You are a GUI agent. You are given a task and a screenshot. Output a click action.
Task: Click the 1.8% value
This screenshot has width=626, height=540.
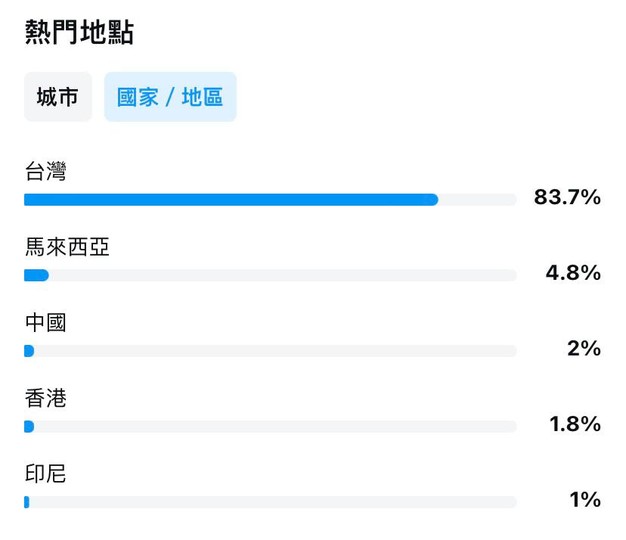pyautogui.click(x=575, y=424)
